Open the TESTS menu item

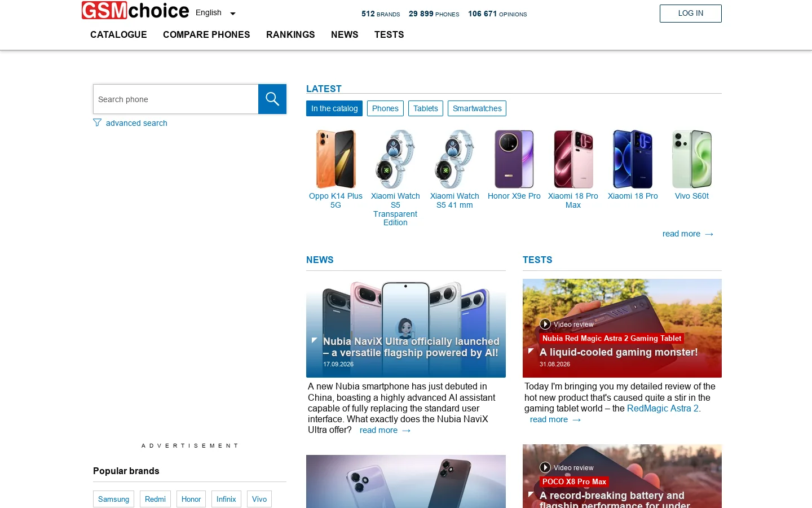coord(389,34)
